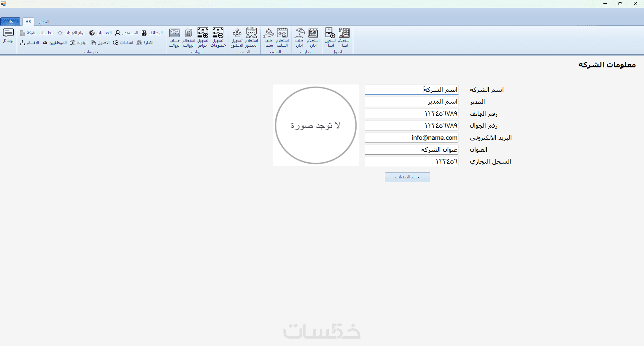Viewport: 644px width, 346px height.
Task: Click استعلام الحضور attendance inquiry
Action: [x=252, y=38]
